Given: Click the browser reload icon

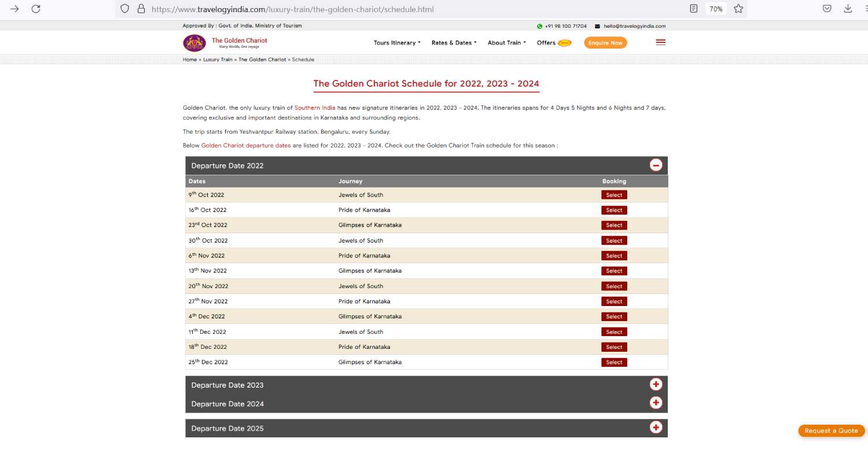Looking at the screenshot, I should (36, 9).
